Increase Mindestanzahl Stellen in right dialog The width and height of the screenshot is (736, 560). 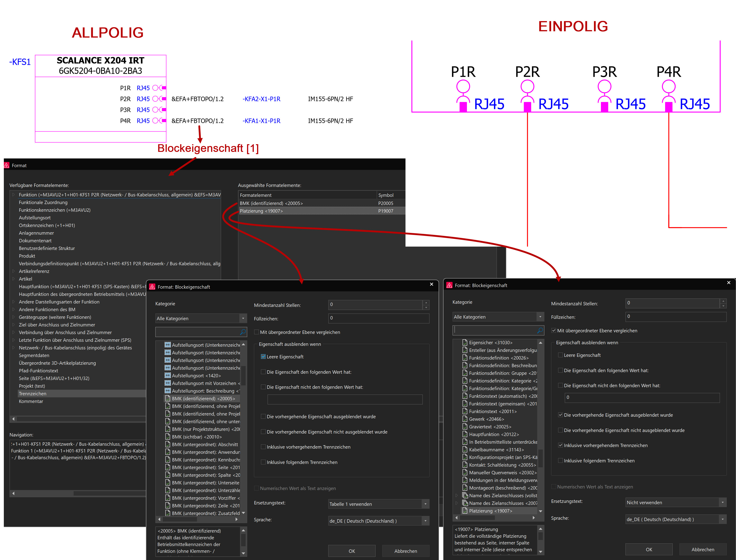(x=723, y=301)
